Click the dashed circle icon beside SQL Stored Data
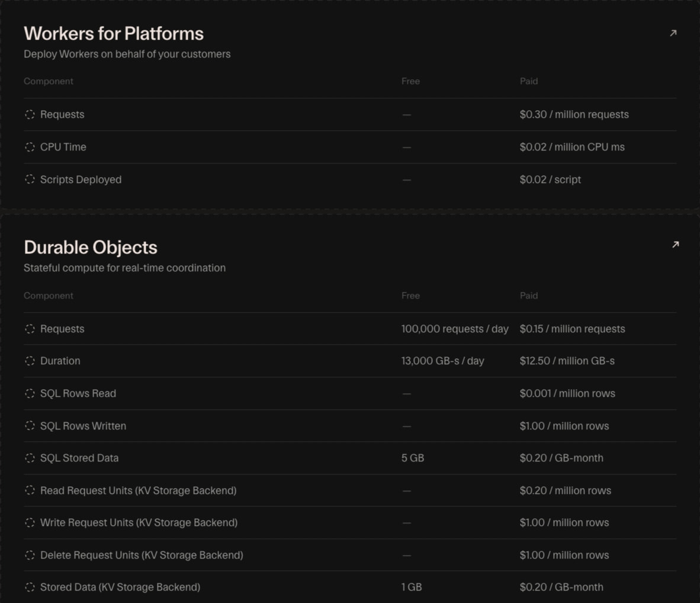This screenshot has height=603, width=700. (x=30, y=458)
